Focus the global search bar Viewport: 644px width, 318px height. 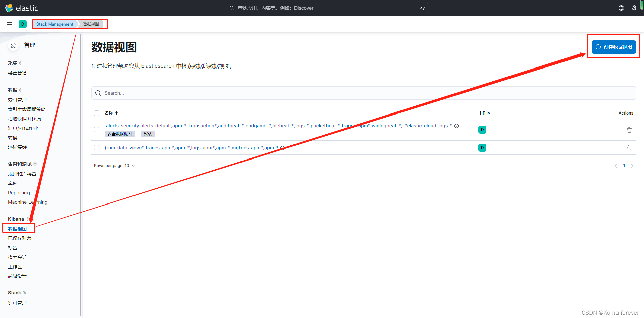pos(327,8)
